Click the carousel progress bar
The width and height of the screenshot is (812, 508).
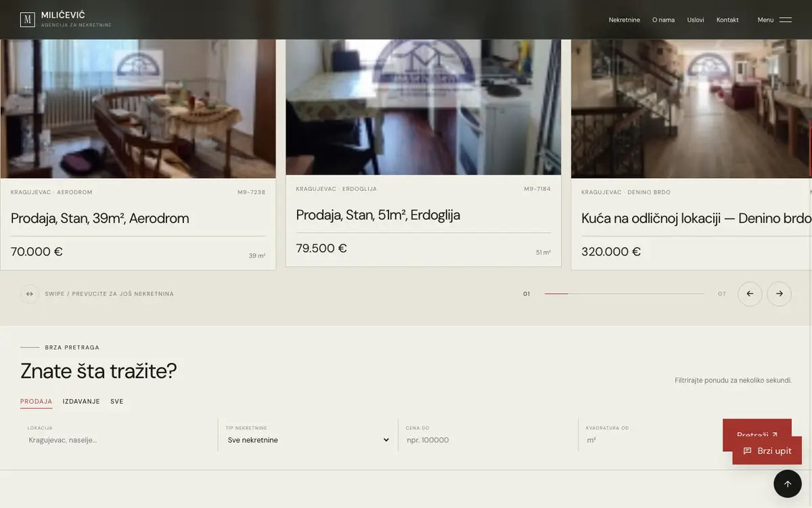pyautogui.click(x=625, y=294)
